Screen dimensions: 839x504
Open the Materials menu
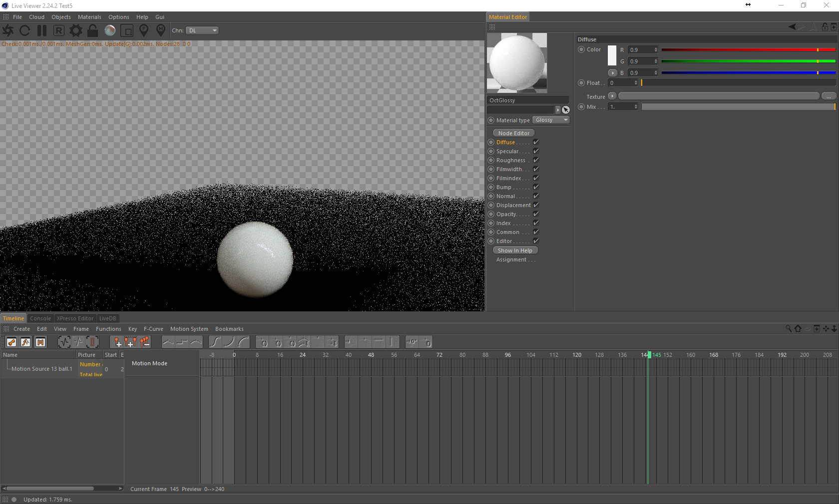89,17
